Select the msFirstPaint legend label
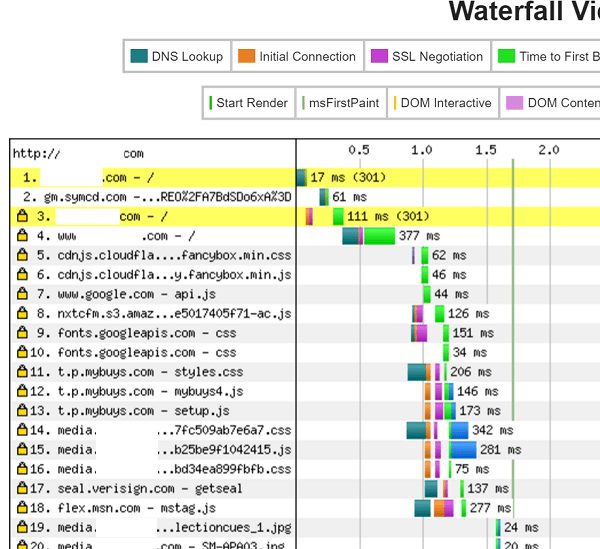 point(344,103)
